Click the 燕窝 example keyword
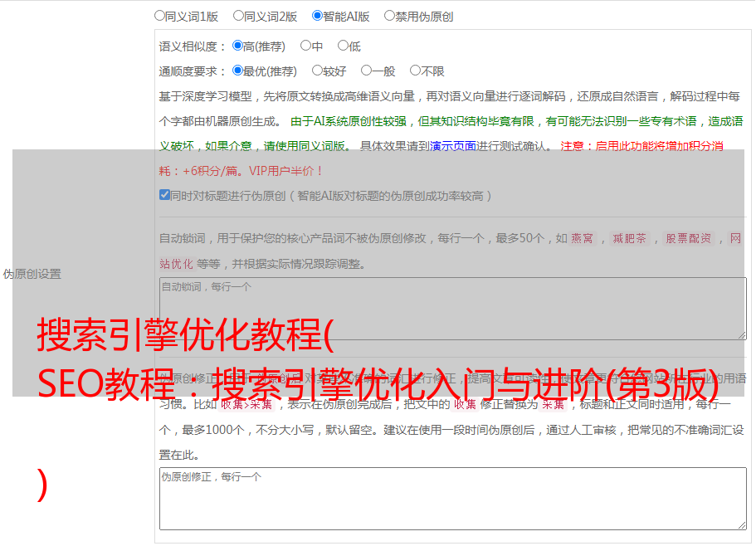 pos(582,238)
